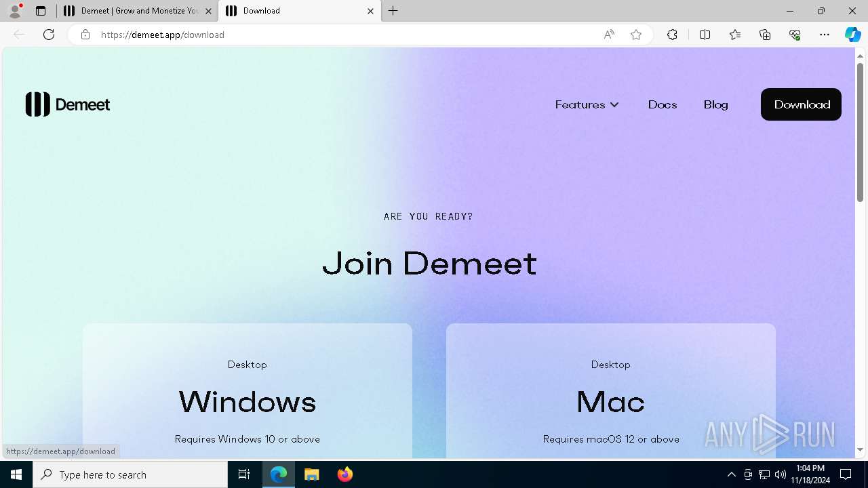Click the scrollbar down arrow
Image resolution: width=868 pixels, height=488 pixels.
[860, 450]
